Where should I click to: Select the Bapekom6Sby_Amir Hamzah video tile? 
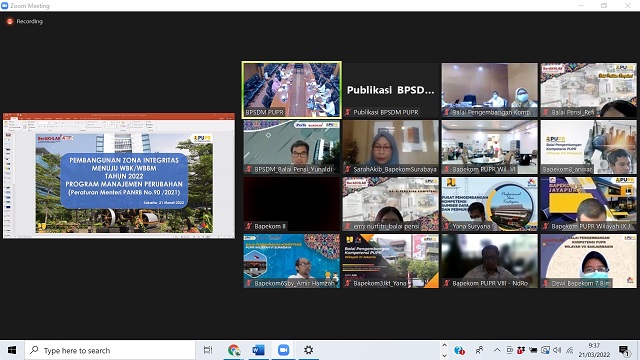pyautogui.click(x=292, y=261)
